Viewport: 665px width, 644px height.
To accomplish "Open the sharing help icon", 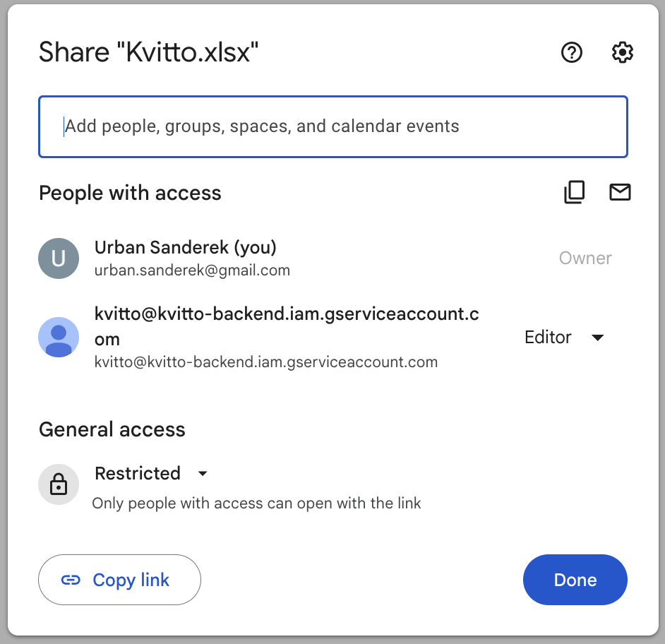I will point(571,52).
